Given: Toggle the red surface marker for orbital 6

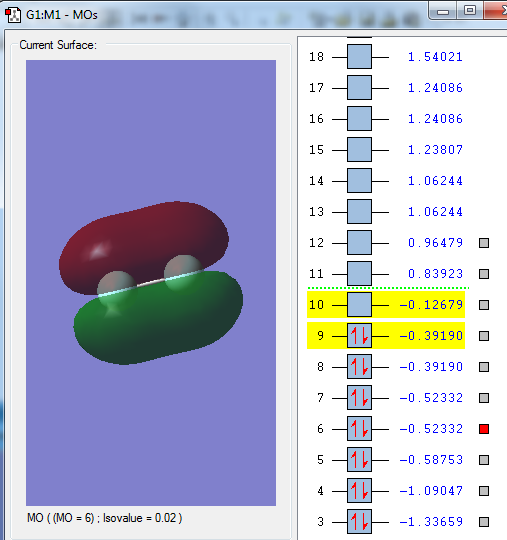Looking at the screenshot, I should click(x=484, y=429).
